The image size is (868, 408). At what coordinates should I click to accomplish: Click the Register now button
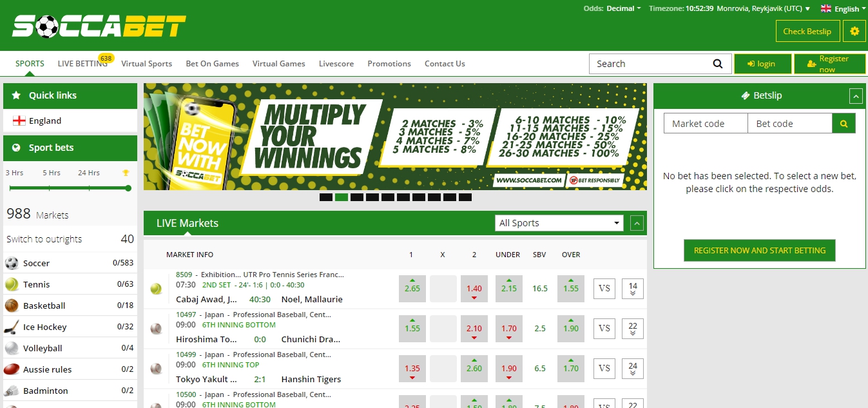[829, 64]
